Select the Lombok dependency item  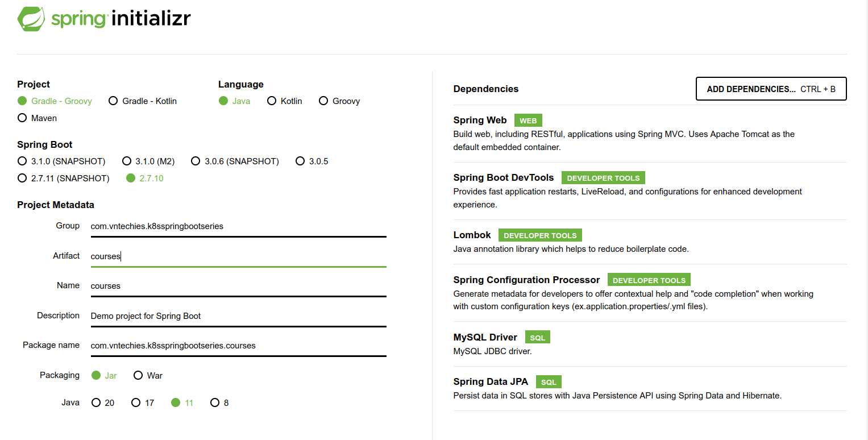pos(472,235)
